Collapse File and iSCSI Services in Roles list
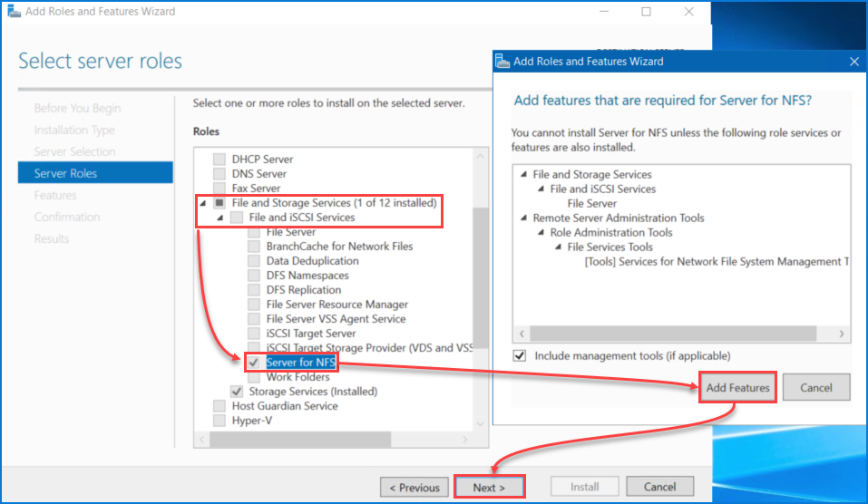Viewport: 868px width, 504px height. [x=219, y=218]
